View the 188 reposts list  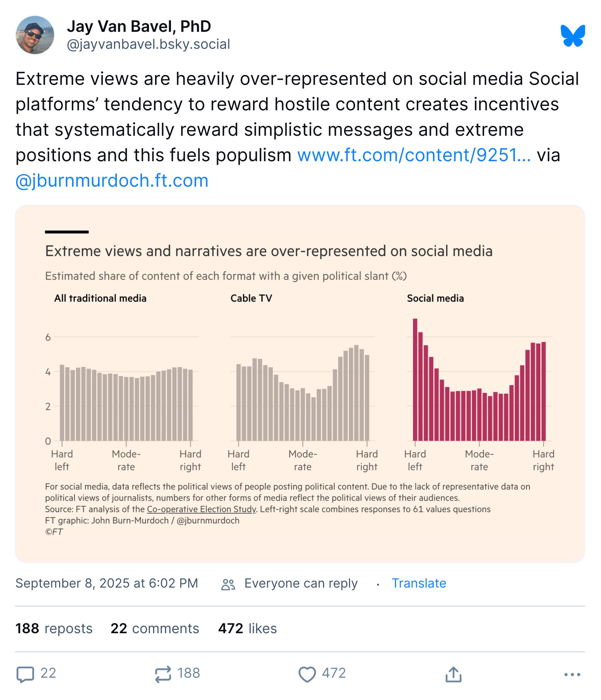point(54,628)
